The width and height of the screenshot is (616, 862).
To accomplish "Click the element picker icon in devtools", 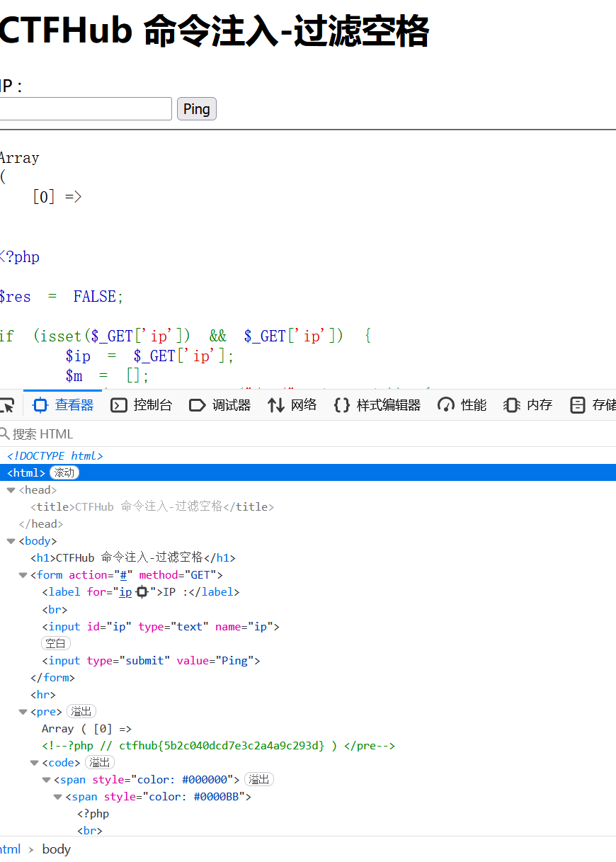I will (6, 405).
